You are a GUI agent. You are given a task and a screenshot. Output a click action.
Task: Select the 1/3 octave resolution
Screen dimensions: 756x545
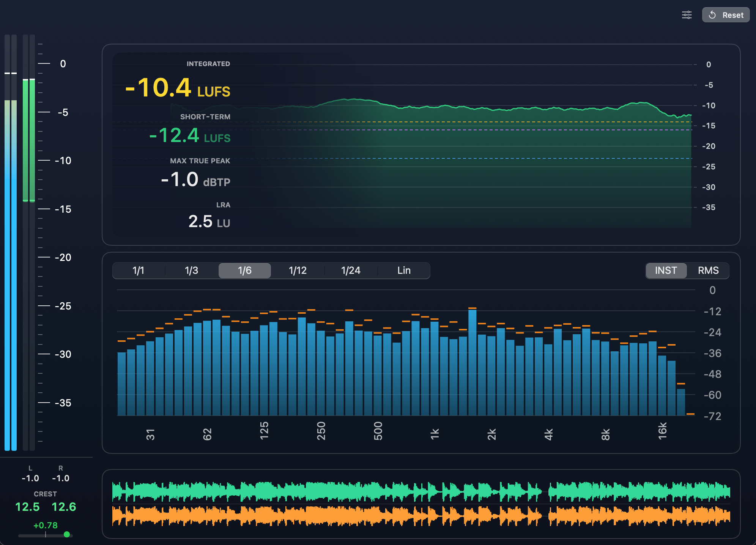pos(192,270)
